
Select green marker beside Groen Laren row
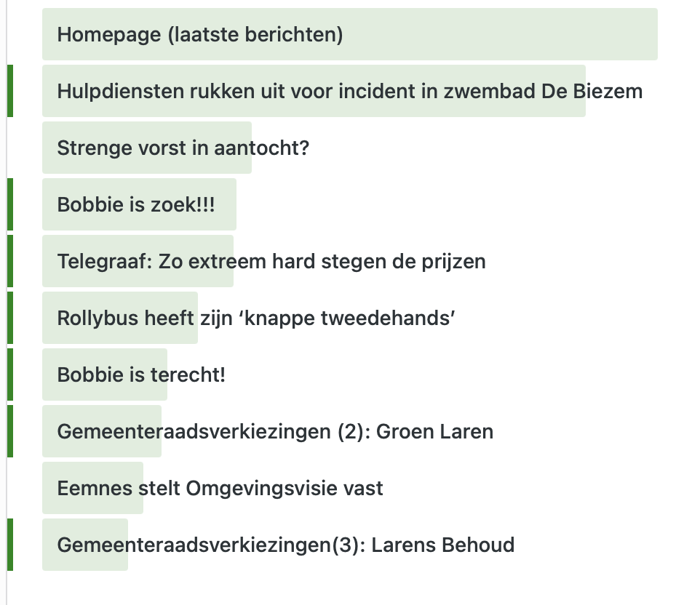pyautogui.click(x=10, y=431)
